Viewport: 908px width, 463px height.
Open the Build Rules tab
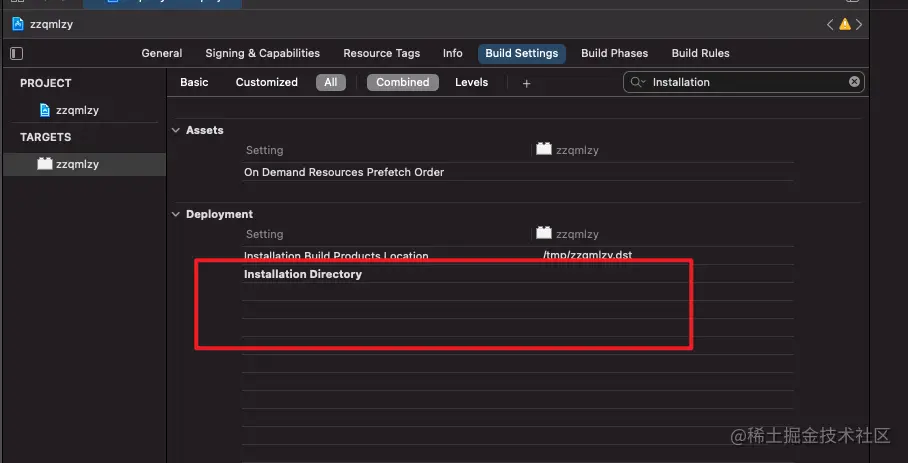[700, 53]
